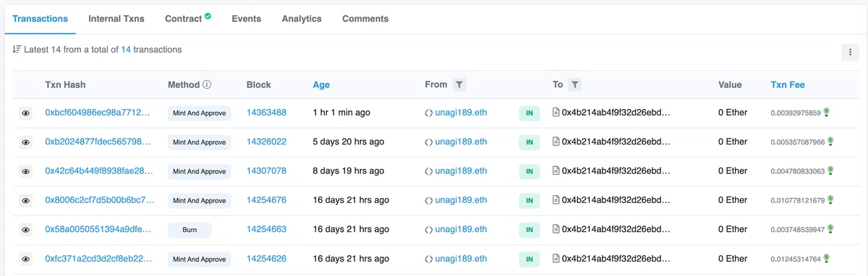Click the Method info icon
868x276 pixels.
tap(207, 85)
